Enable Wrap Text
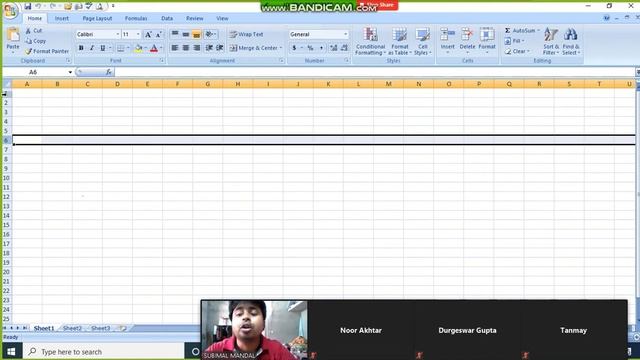This screenshot has width=640, height=360. click(x=246, y=34)
